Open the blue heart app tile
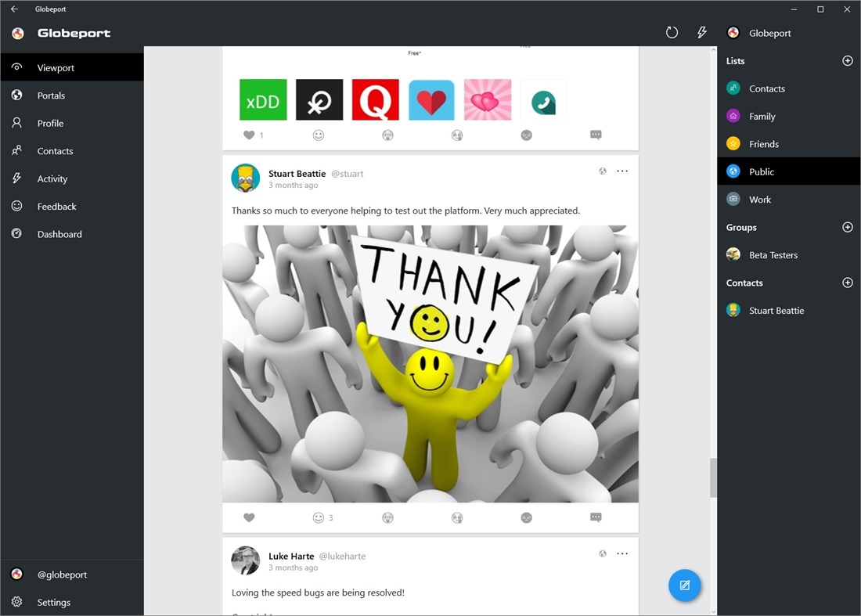The image size is (861, 616). (x=431, y=99)
